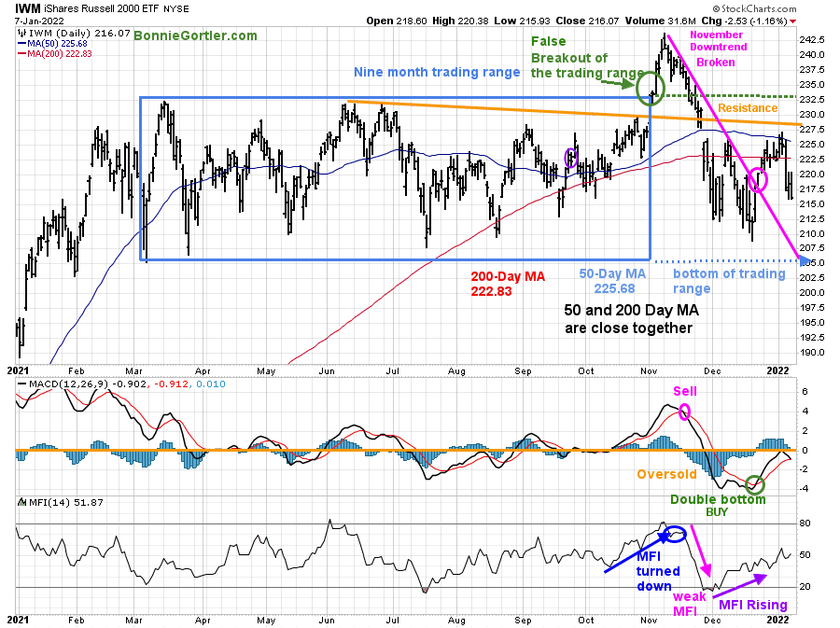The image size is (840, 628).
Task: Click the bottom of trading range label
Action: (x=729, y=281)
